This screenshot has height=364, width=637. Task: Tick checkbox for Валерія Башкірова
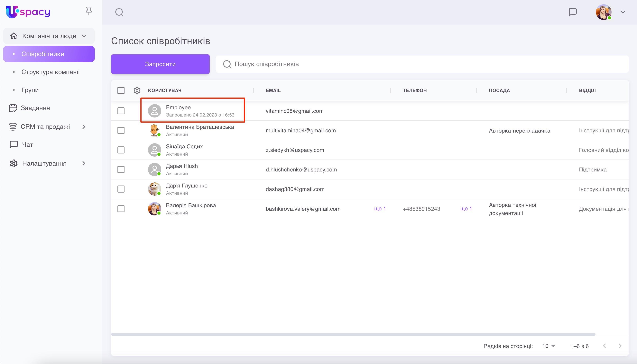tap(121, 209)
